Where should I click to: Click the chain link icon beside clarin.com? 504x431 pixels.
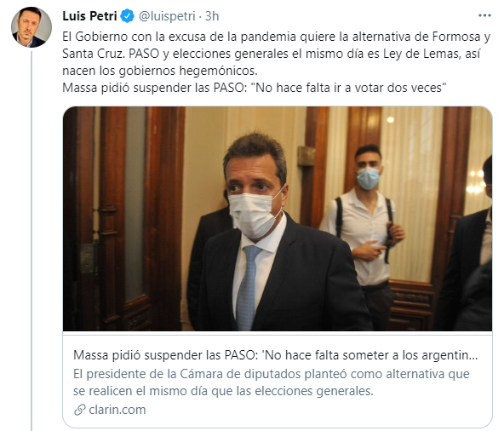79,410
